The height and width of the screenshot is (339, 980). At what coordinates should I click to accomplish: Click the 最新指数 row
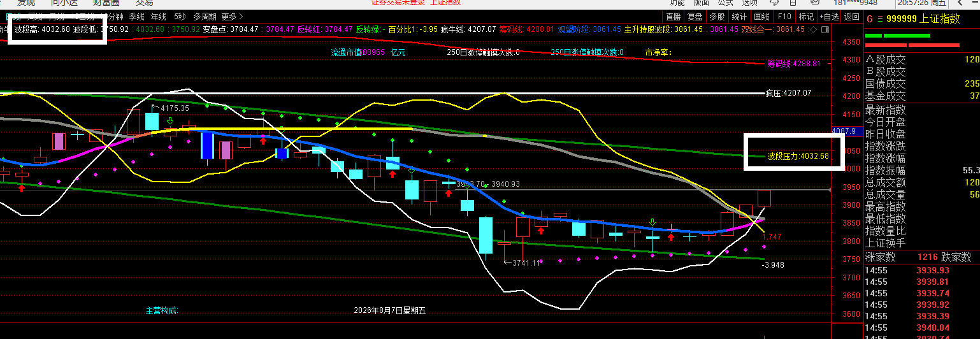point(922,109)
